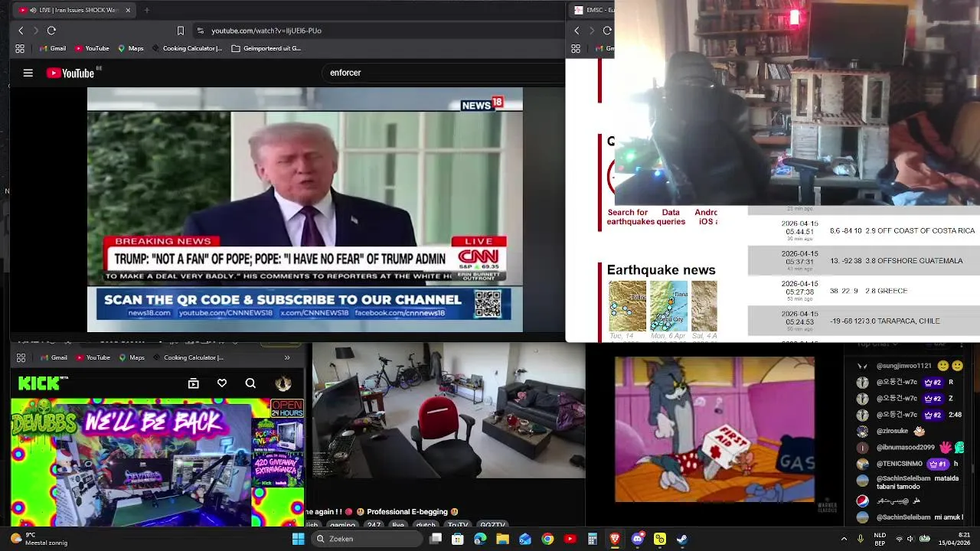
Task: Open Steam from taskbar
Action: (682, 539)
